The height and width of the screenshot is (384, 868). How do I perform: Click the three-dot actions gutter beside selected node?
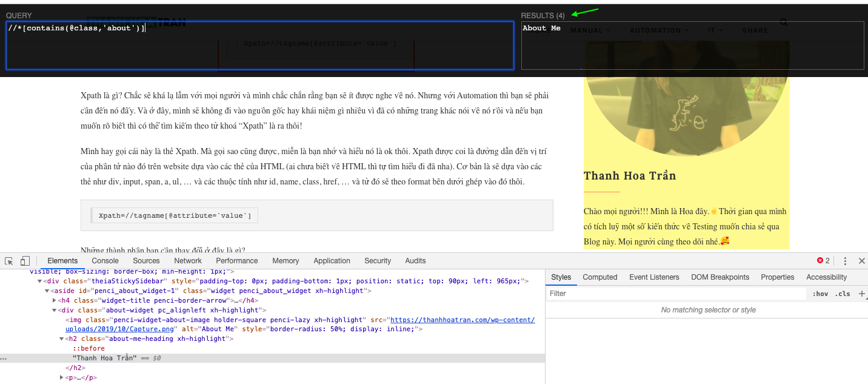4,359
